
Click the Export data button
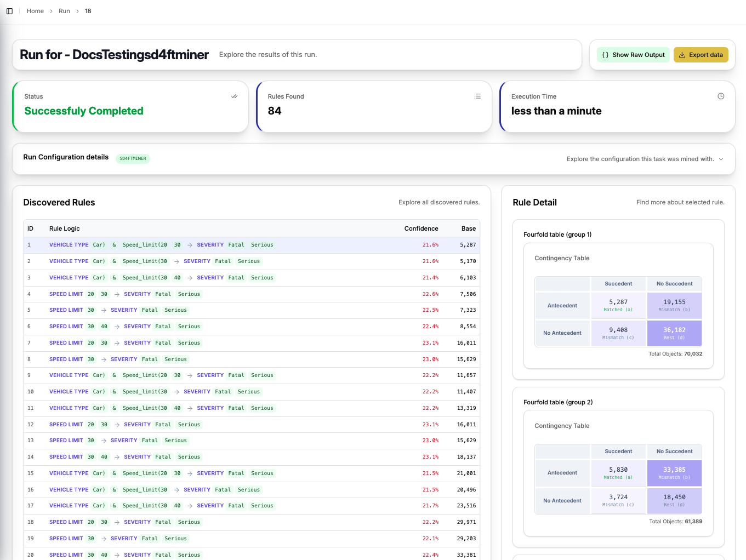(701, 55)
